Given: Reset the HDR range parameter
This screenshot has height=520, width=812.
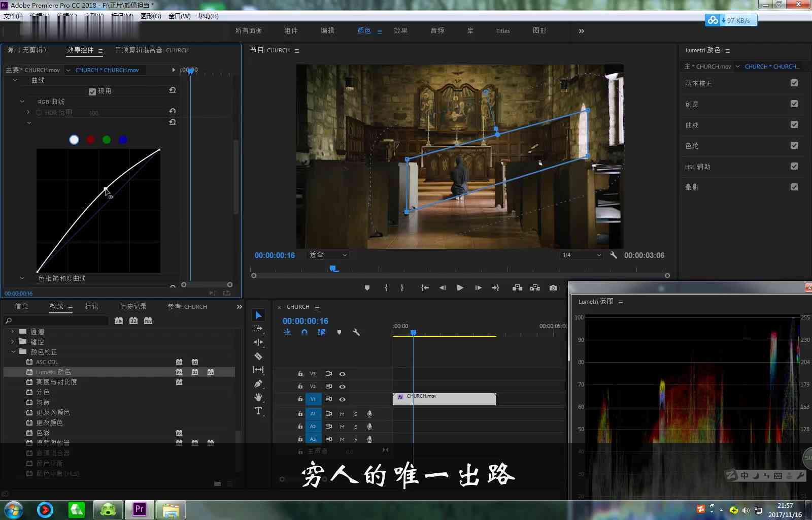Looking at the screenshot, I should [x=173, y=111].
